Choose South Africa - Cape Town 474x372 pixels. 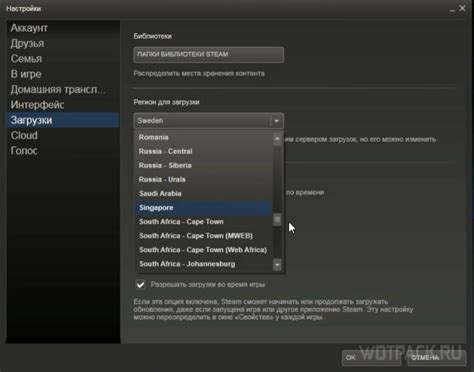(x=203, y=222)
